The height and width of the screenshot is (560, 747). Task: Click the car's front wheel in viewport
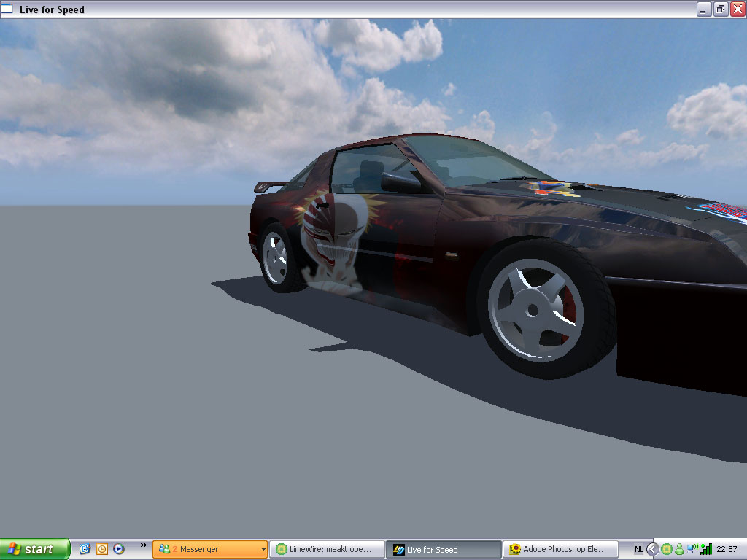546,308
